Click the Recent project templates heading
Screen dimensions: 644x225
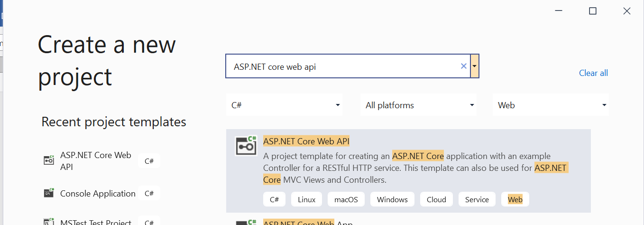tap(114, 122)
